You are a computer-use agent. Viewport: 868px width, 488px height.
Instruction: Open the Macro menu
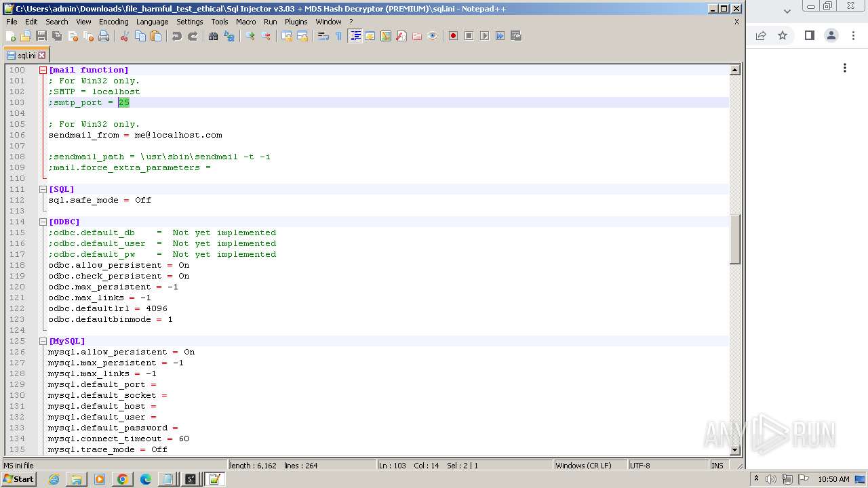(x=245, y=22)
